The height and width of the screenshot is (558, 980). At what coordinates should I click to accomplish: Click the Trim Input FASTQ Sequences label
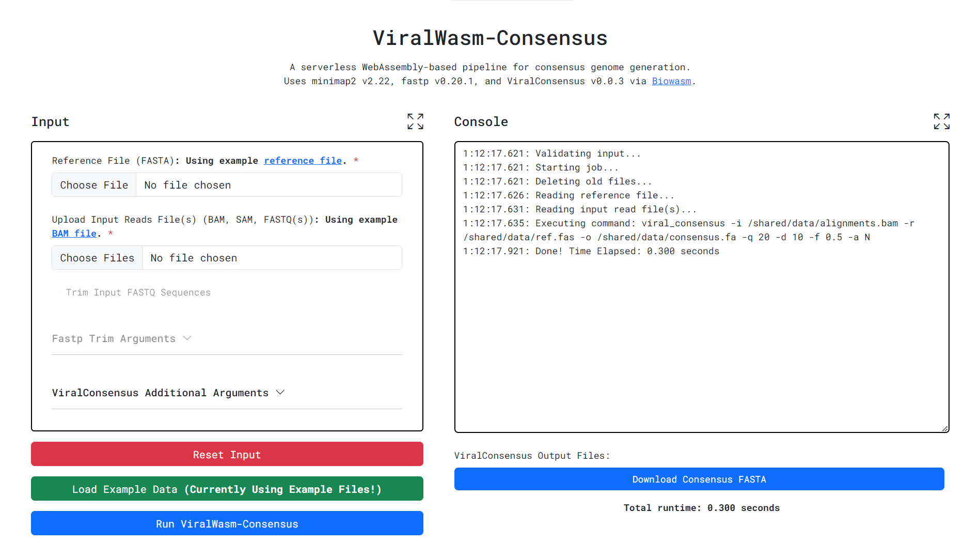(x=138, y=292)
